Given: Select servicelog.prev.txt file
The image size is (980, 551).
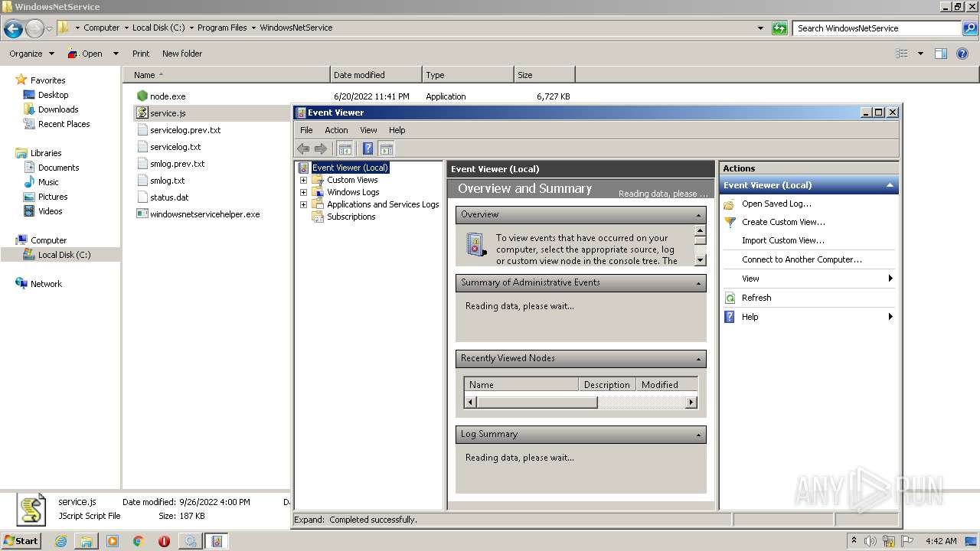Looking at the screenshot, I should coord(185,130).
